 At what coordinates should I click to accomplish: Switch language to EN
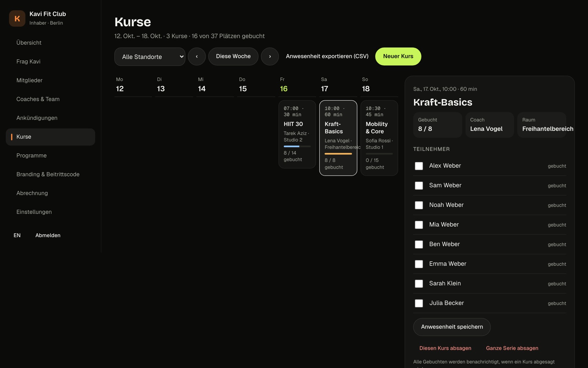click(17, 235)
